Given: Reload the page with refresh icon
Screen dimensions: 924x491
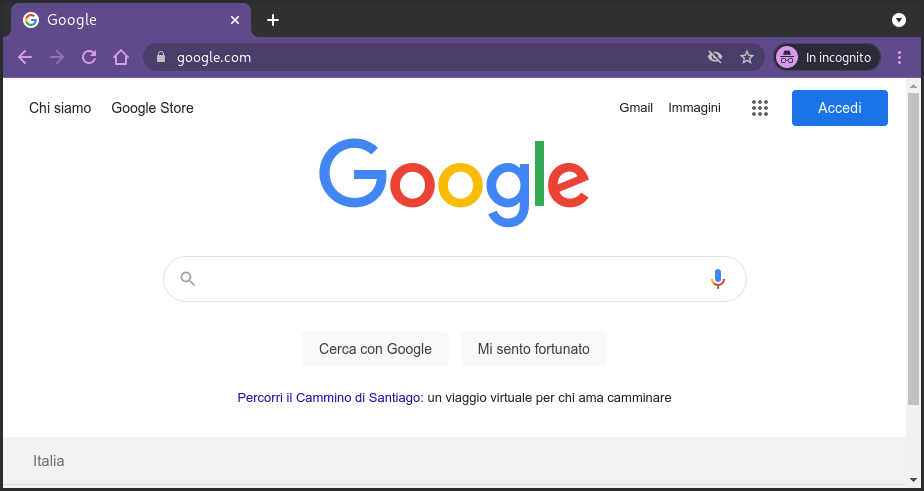Looking at the screenshot, I should tap(89, 57).
